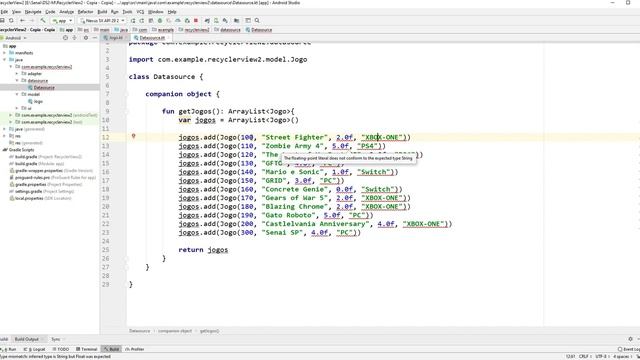This screenshot has height=360, width=640.
Task: Click the green Debug bug icon in toolbar
Action: (160, 20)
